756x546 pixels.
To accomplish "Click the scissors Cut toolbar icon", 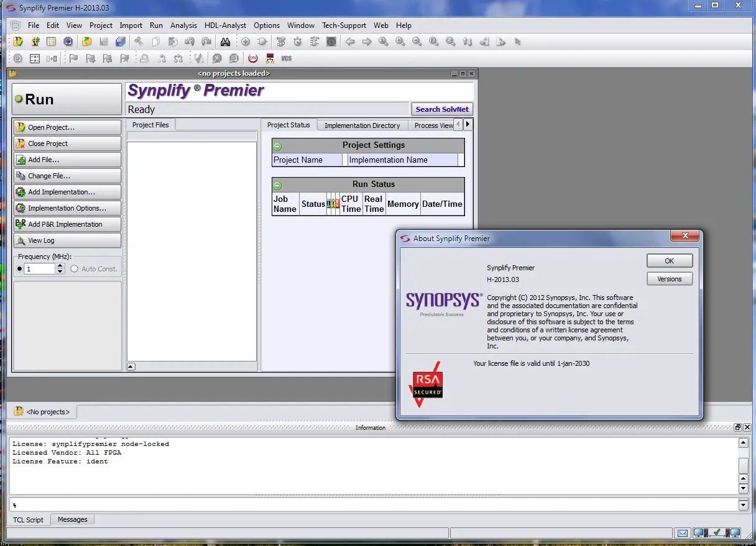I will click(139, 42).
